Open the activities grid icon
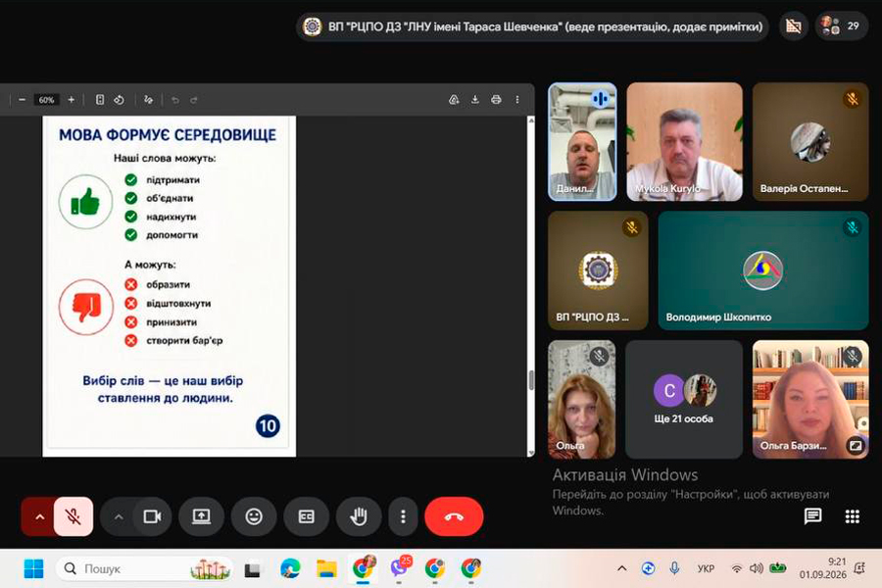 [853, 516]
